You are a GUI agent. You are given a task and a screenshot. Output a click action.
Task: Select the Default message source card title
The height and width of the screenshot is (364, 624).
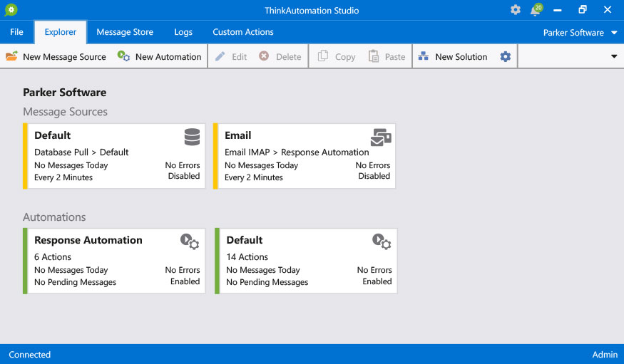pos(53,135)
